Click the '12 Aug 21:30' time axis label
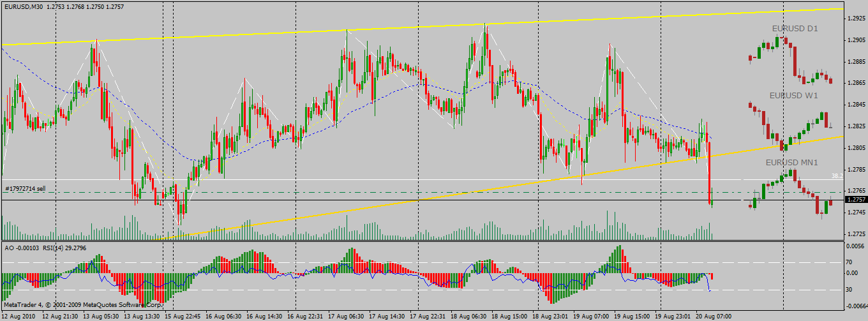 tap(61, 316)
